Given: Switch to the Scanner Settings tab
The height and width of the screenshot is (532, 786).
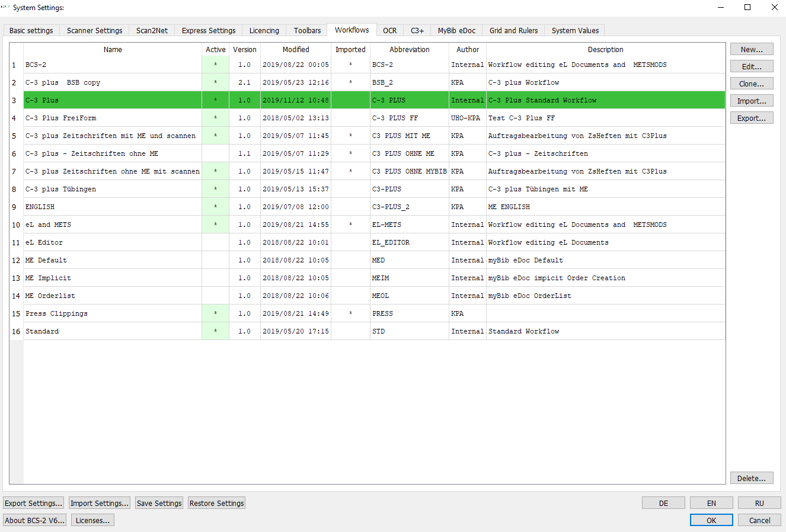Looking at the screenshot, I should pyautogui.click(x=95, y=30).
